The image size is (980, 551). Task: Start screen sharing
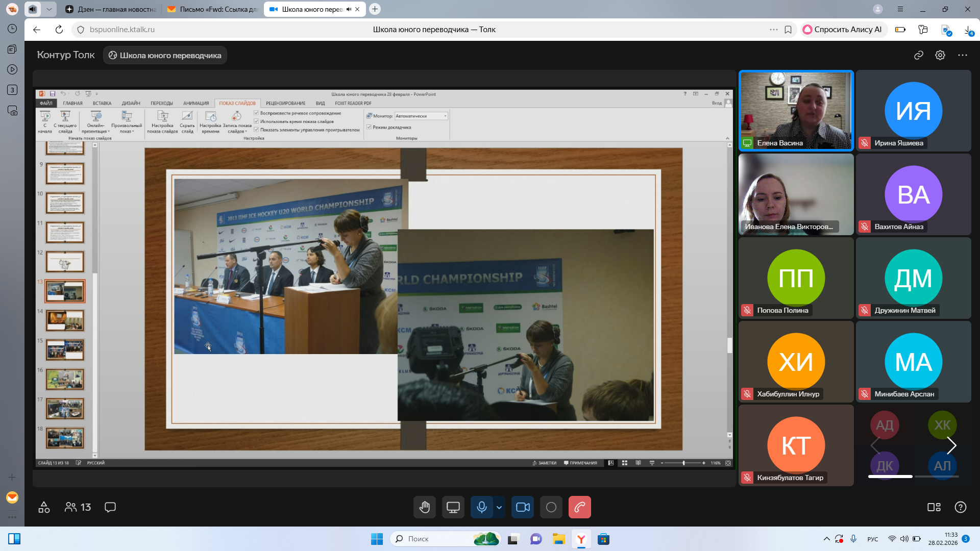point(453,507)
